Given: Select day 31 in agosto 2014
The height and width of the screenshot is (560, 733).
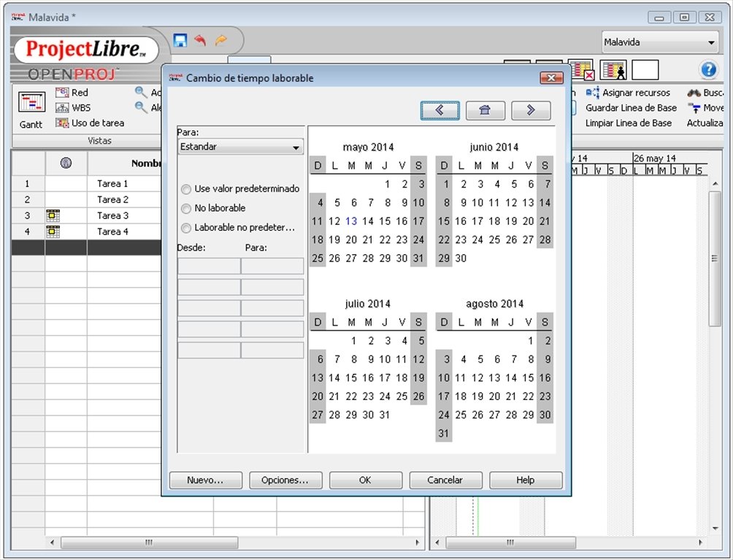Looking at the screenshot, I should point(444,433).
